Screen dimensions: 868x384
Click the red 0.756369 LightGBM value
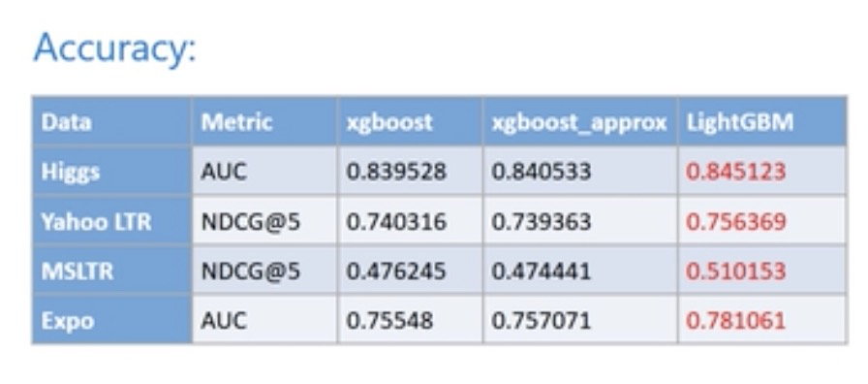736,222
